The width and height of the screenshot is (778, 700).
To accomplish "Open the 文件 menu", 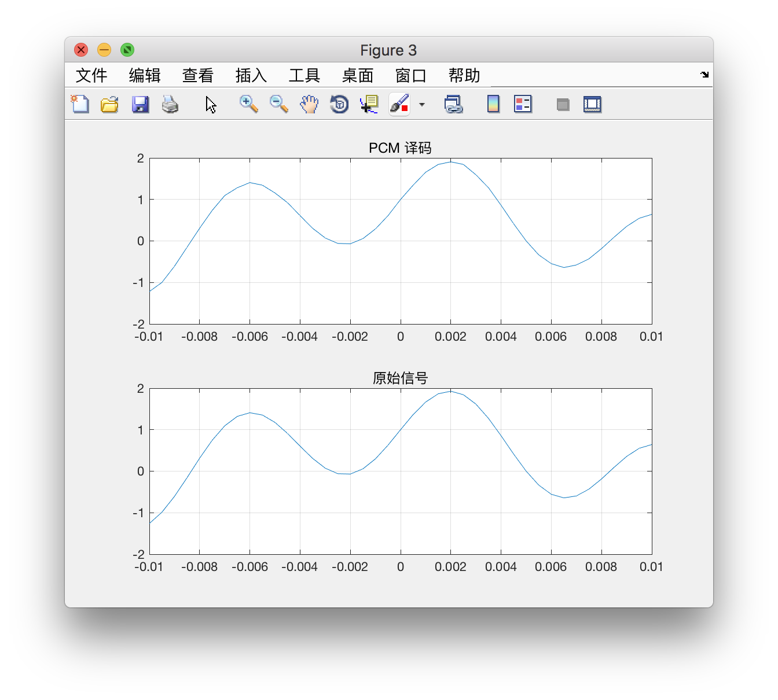I will 91,75.
